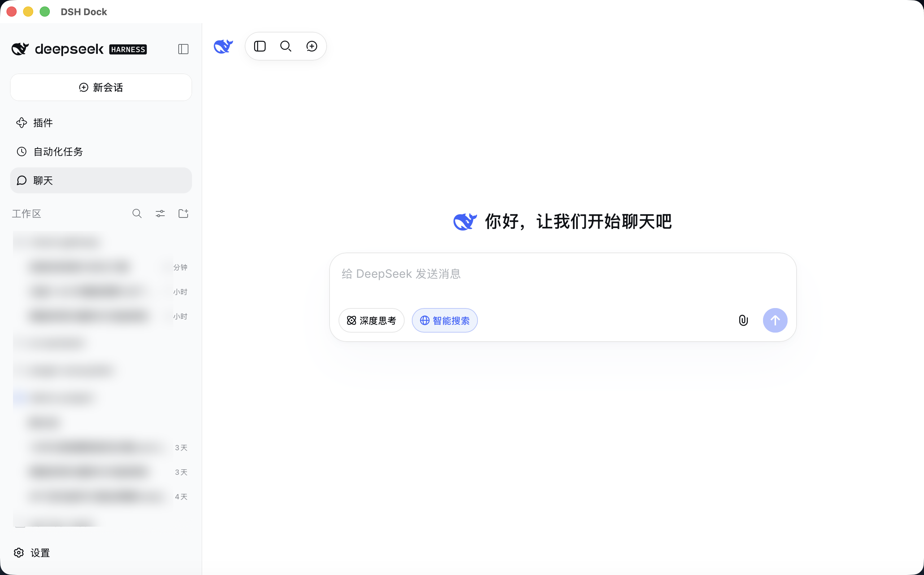
Task: Toggle 深度思考 deep thinking mode
Action: (371, 321)
